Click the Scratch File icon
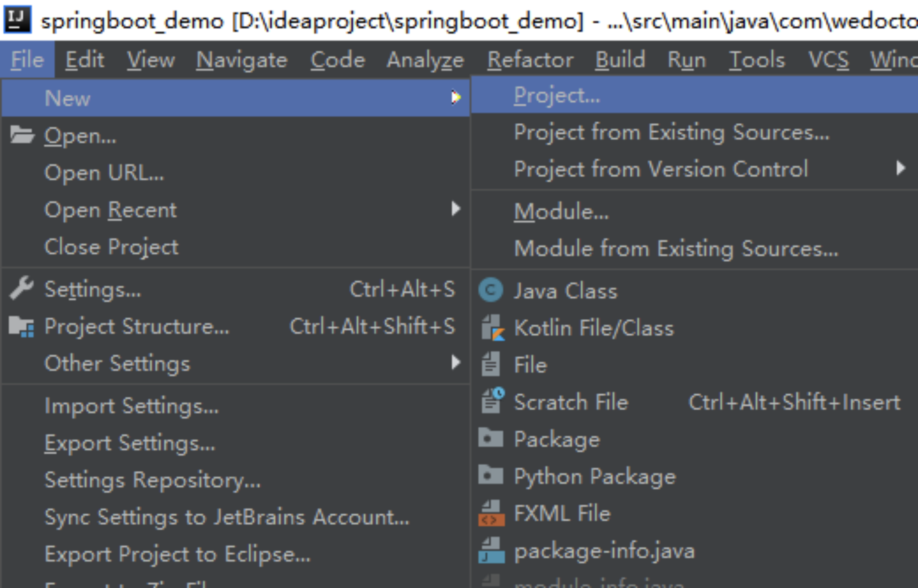 [x=492, y=401]
